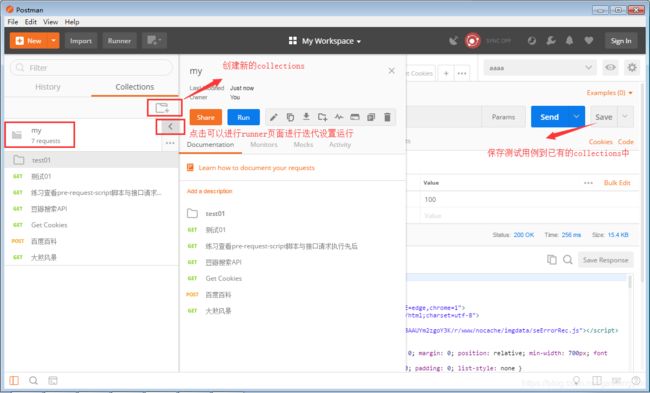Toggle environment quick look eye icon

pyautogui.click(x=610, y=68)
